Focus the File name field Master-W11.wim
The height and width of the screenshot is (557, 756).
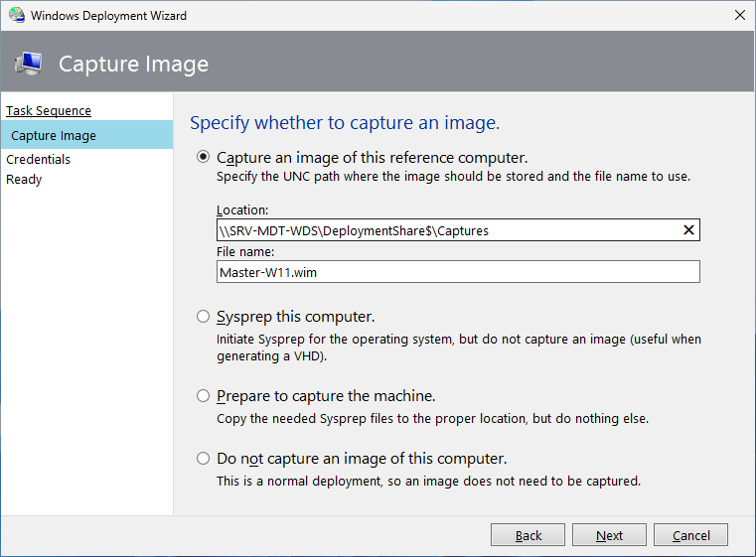point(458,272)
